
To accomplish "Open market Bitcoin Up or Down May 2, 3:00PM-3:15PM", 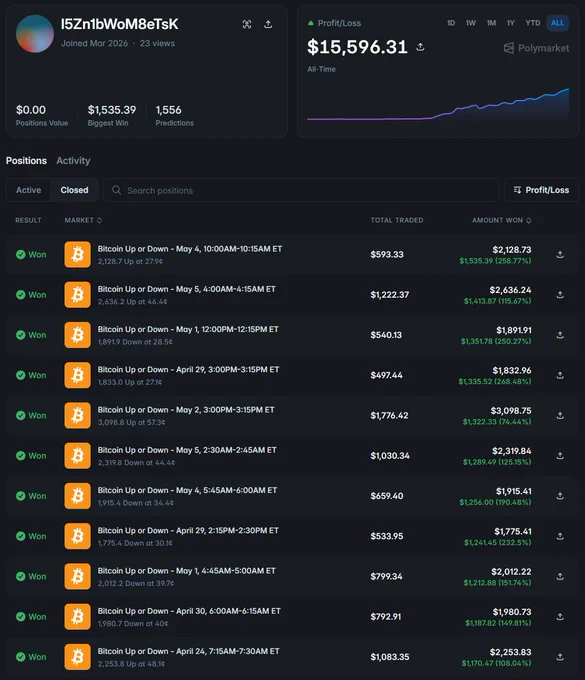I will [x=186, y=410].
